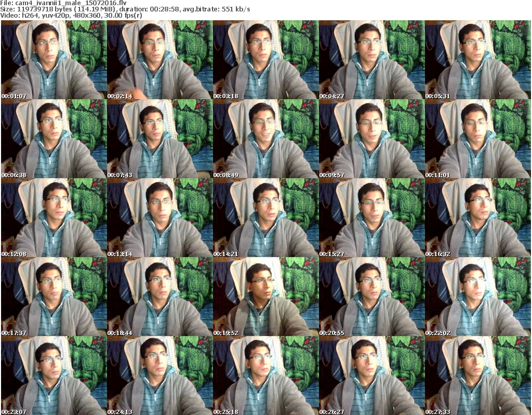Select the frame stamped 00:17:37
Screen dimensions: 532x415
tap(54, 297)
